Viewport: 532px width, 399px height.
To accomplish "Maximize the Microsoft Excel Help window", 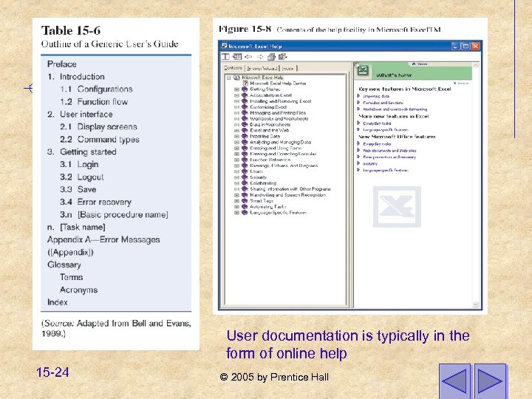I will coord(465,46).
